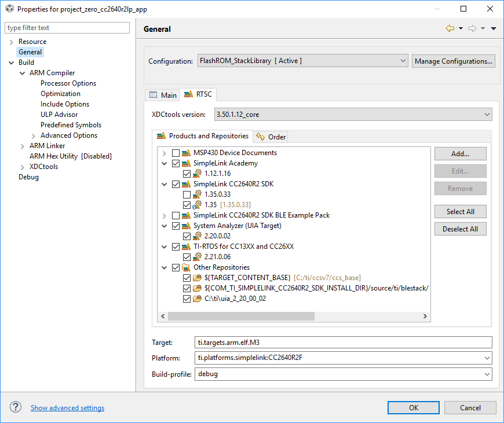Click the System Analyzer product icon

tap(186, 226)
